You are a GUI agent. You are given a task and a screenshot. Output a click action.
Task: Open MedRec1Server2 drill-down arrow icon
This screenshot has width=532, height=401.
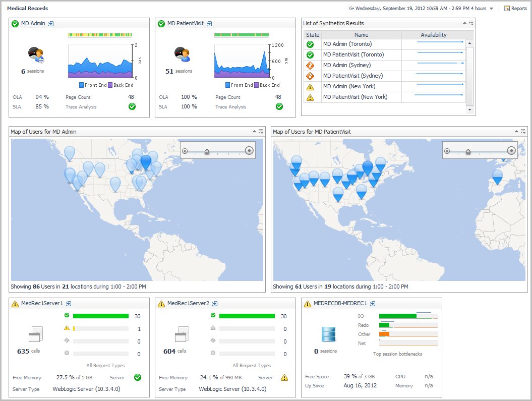pyautogui.click(x=215, y=304)
